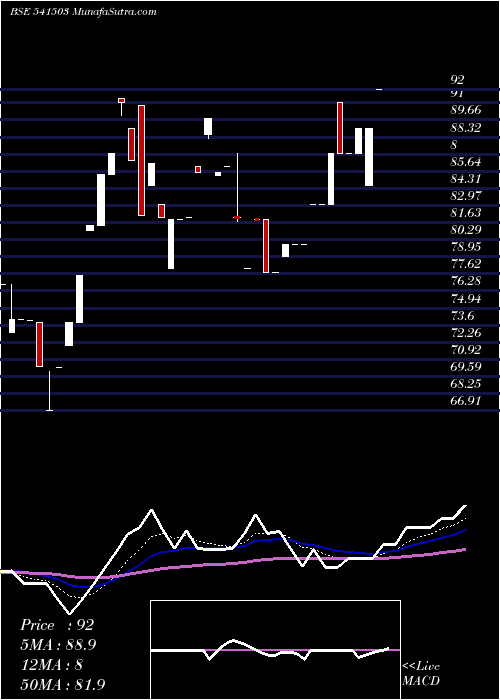The width and height of the screenshot is (500, 700).
Task: Click the 69.59 price axis label
Action: (466, 367)
